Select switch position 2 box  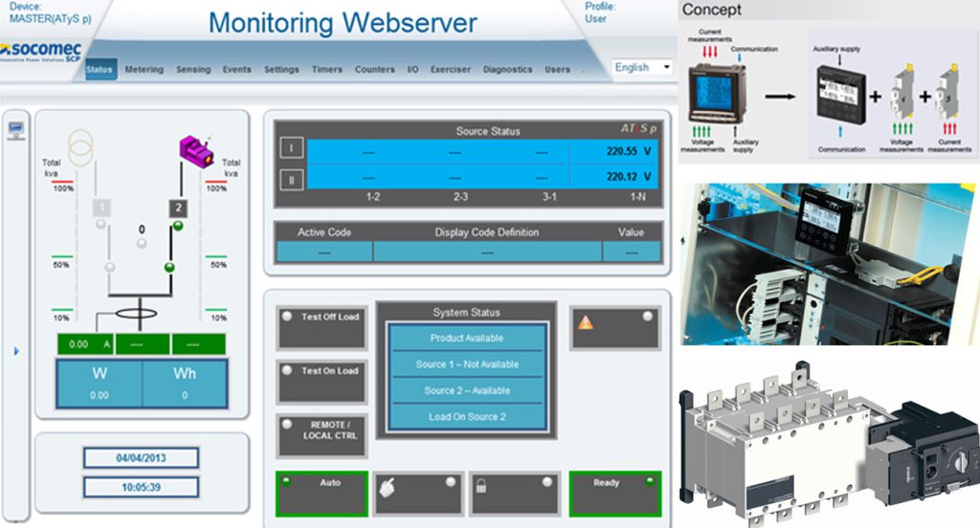178,209
